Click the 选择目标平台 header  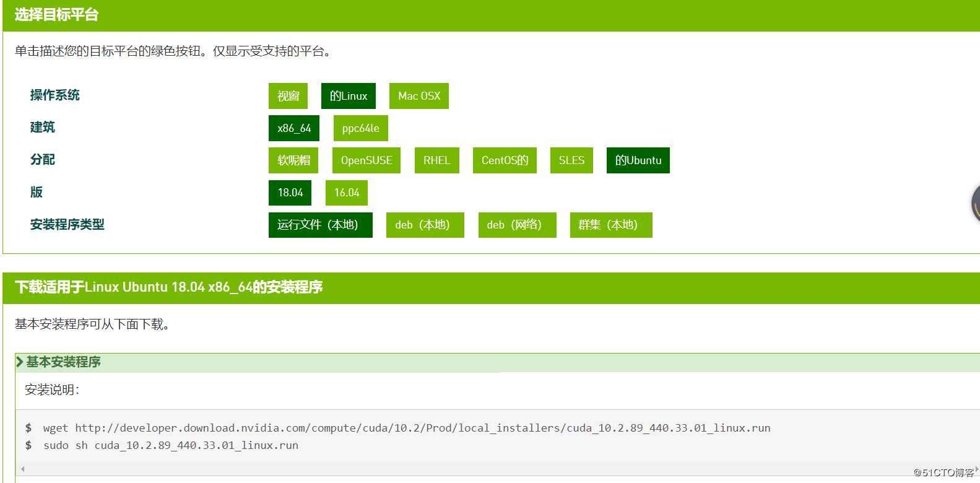(x=57, y=15)
